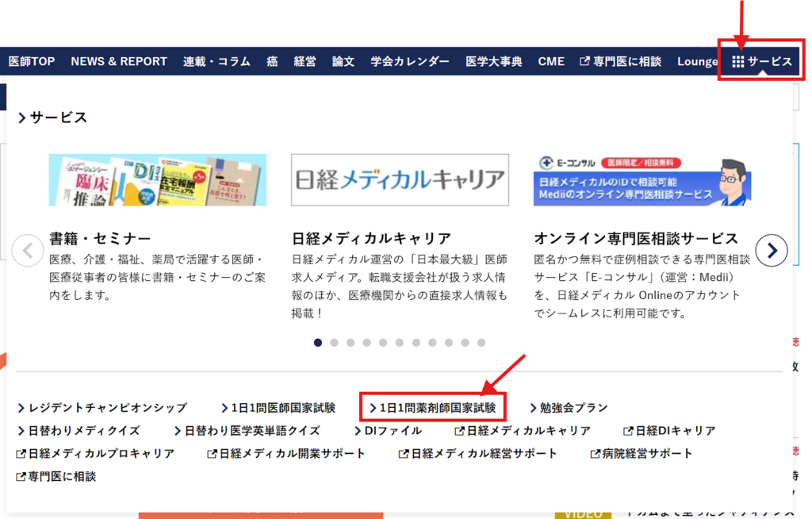Image resolution: width=812 pixels, height=519 pixels.
Task: Click external link icon before 専門医に相談 in navbar
Action: click(585, 62)
